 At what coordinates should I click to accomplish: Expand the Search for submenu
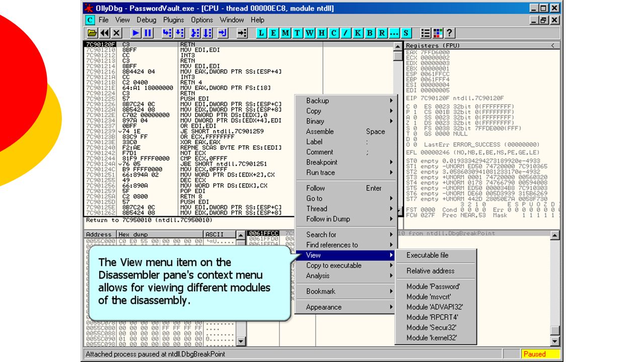click(345, 235)
